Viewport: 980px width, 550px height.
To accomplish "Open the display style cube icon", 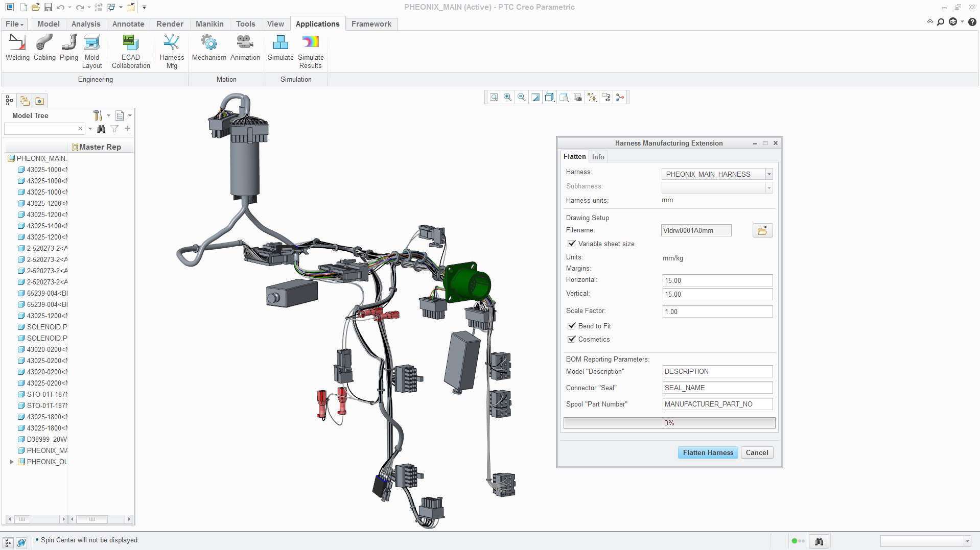I will 549,97.
